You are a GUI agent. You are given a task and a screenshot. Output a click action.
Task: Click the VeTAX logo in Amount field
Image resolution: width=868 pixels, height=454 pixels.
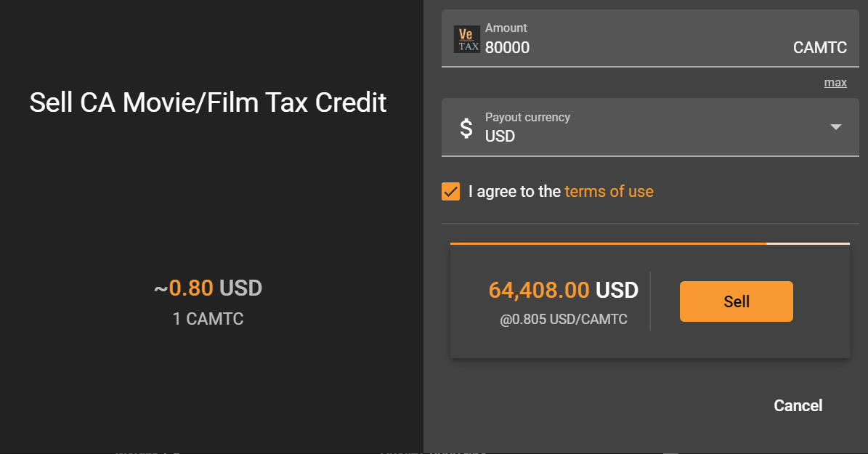coord(467,39)
